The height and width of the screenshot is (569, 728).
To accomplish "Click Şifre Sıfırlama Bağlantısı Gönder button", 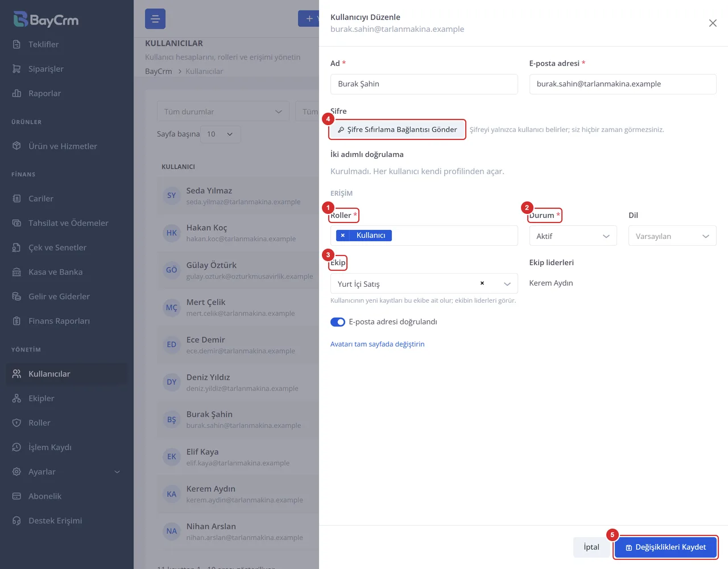I will (397, 130).
